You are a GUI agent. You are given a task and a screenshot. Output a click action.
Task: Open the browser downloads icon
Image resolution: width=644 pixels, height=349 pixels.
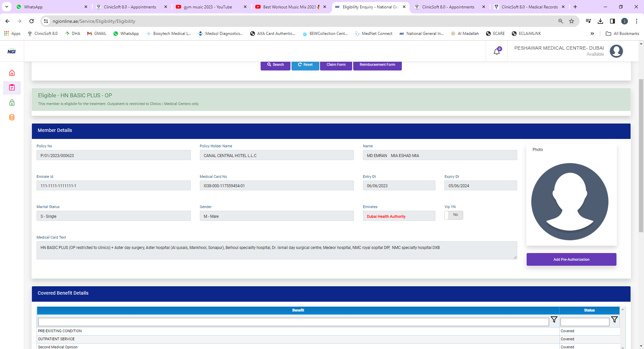pyautogui.click(x=600, y=21)
